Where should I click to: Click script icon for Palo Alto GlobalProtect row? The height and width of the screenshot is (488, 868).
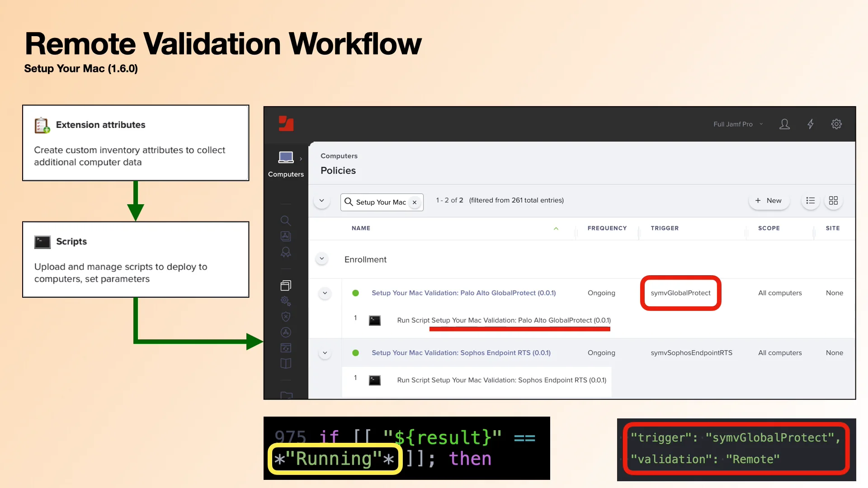point(375,320)
